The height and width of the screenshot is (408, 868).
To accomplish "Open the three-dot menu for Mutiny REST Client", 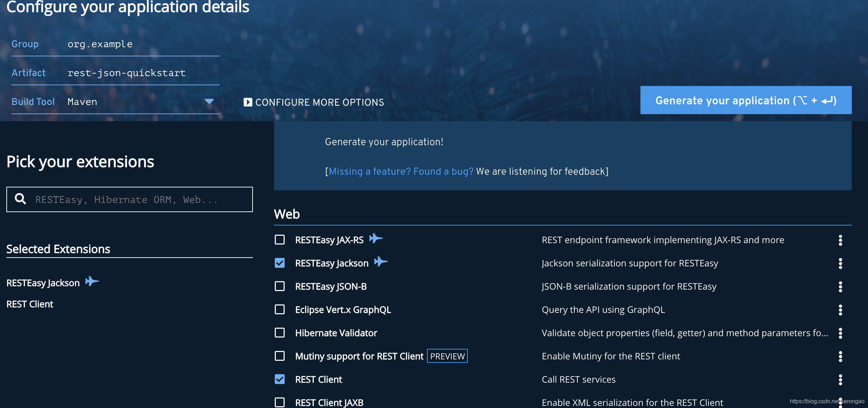I will (840, 357).
